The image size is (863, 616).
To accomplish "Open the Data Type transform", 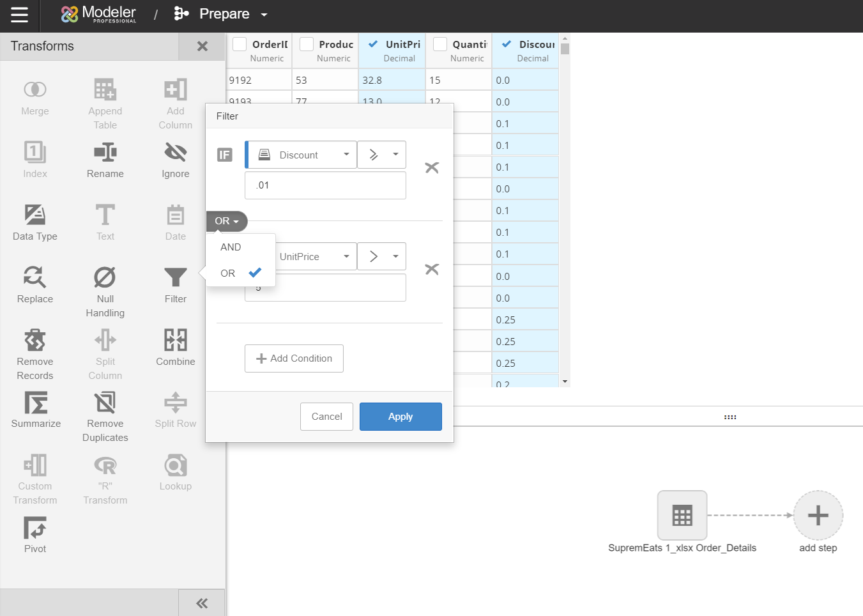I will click(34, 215).
